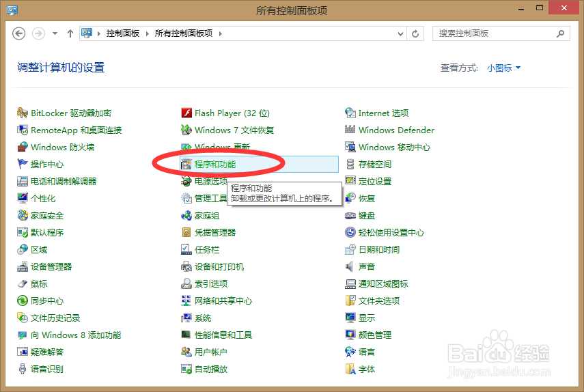Open recent locations arrow next to Forward

coord(55,33)
